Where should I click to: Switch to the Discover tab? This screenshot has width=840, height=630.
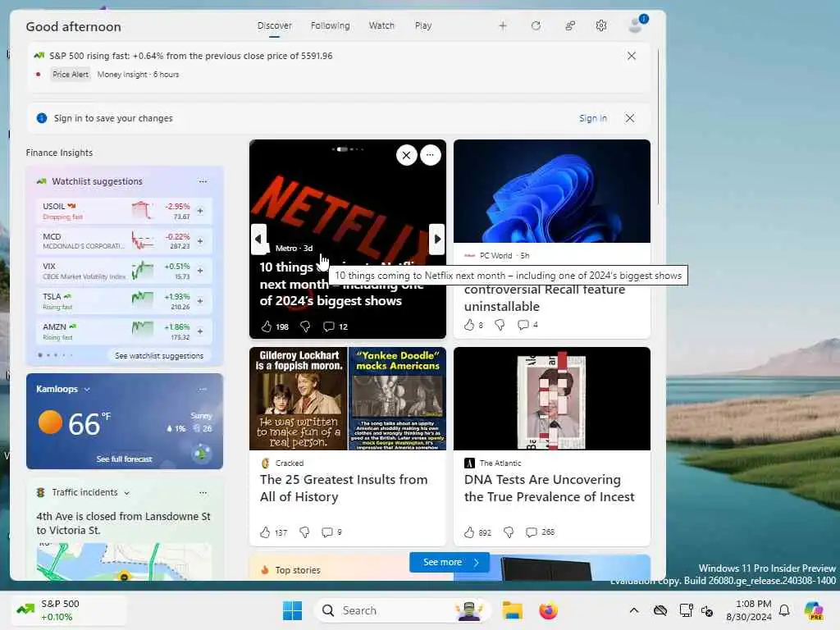coord(274,25)
